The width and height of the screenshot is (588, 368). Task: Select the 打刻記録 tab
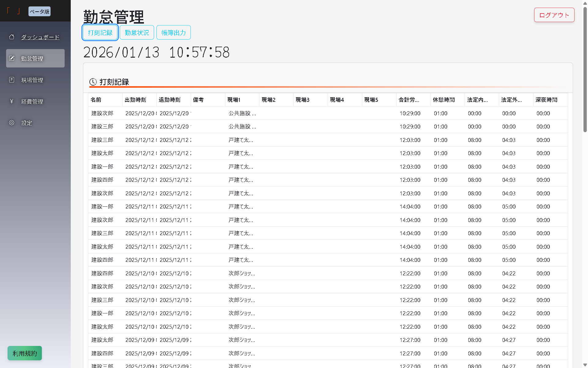tap(100, 32)
